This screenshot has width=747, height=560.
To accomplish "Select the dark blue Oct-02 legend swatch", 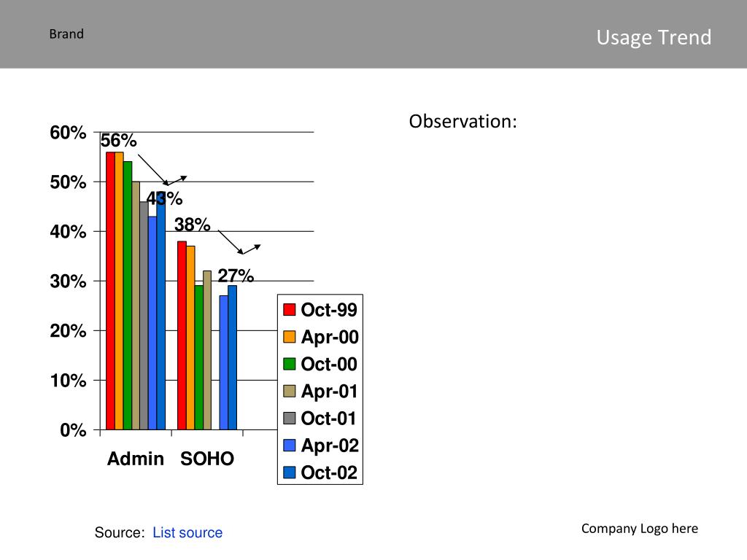I will point(289,472).
